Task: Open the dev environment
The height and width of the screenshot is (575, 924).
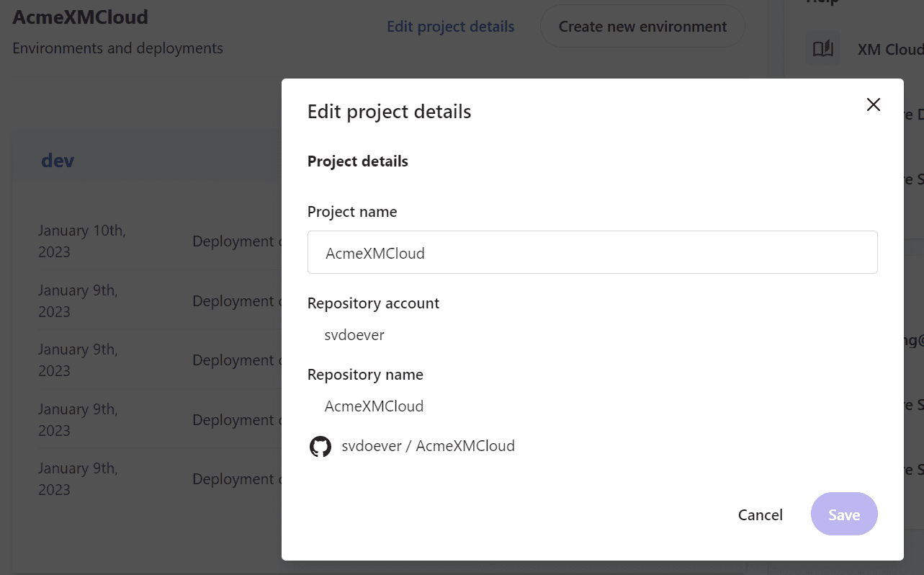Action: coord(58,160)
